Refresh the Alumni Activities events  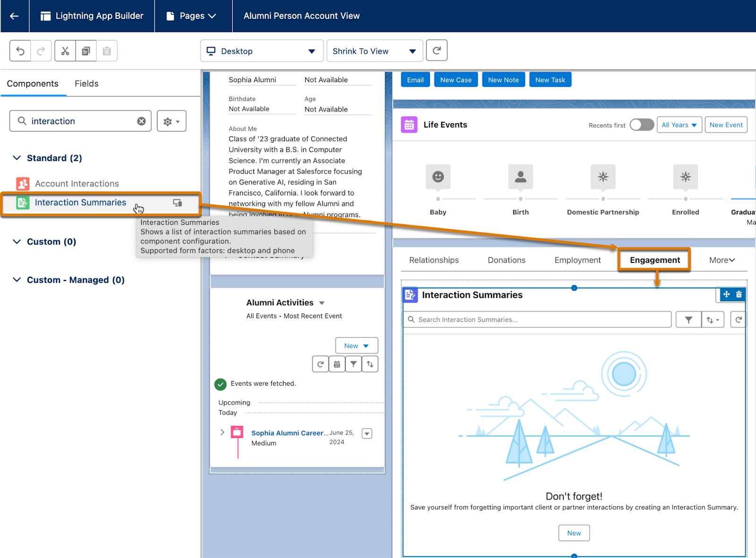click(320, 364)
